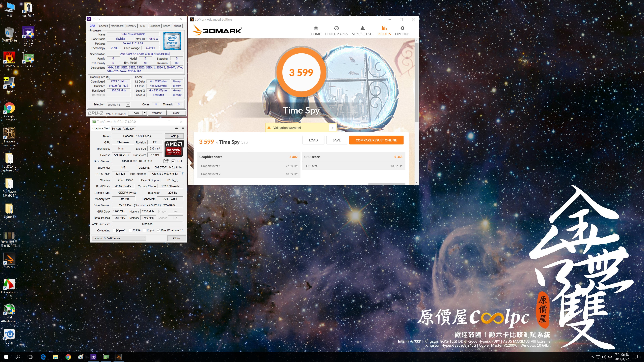This screenshot has height=362, width=644.
Task: Switch to Graphics tab in CPU-Z
Action: pyautogui.click(x=155, y=26)
